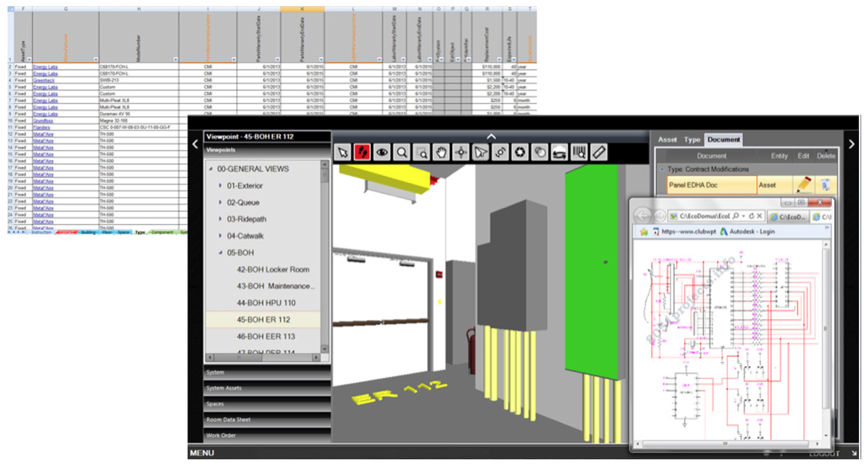Activate the magnifier zoom tool

pos(401,153)
